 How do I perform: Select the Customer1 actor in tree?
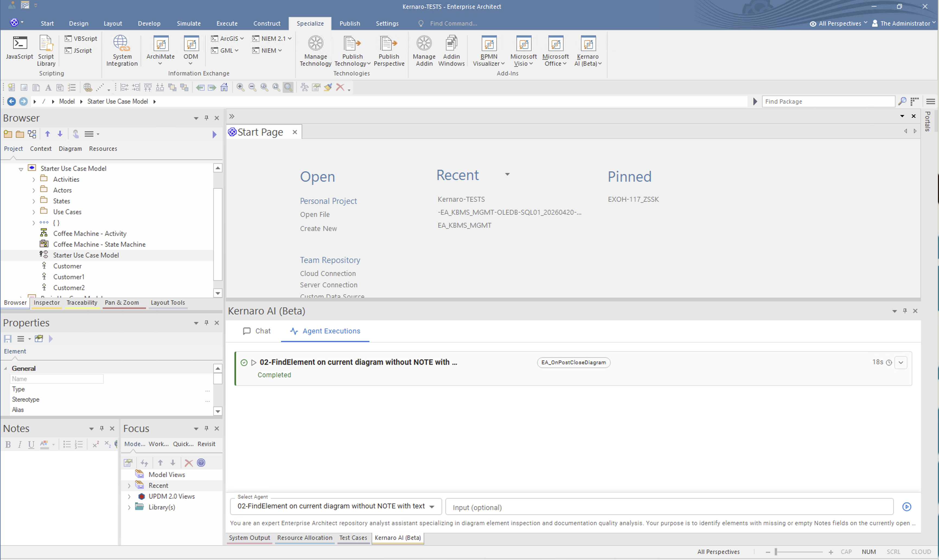click(69, 277)
